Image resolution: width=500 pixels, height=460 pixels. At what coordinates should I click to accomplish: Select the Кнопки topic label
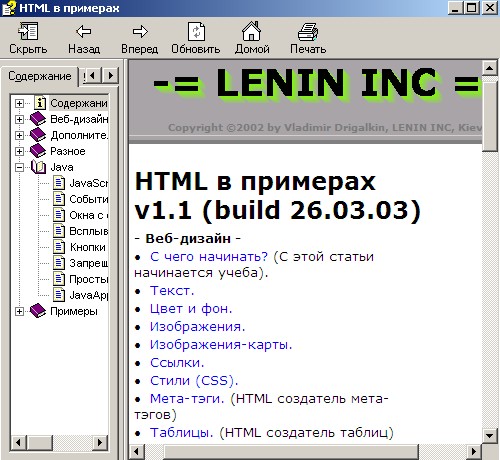88,247
